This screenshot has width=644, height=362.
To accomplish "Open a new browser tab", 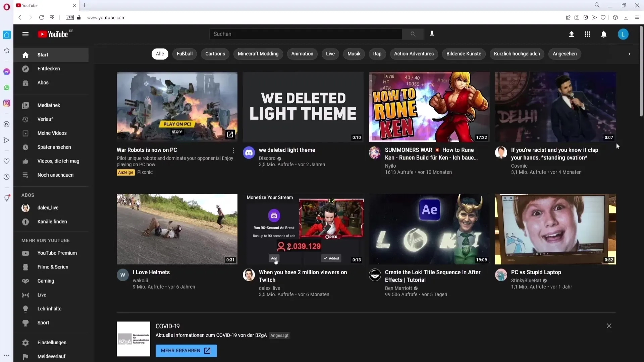I will [85, 5].
